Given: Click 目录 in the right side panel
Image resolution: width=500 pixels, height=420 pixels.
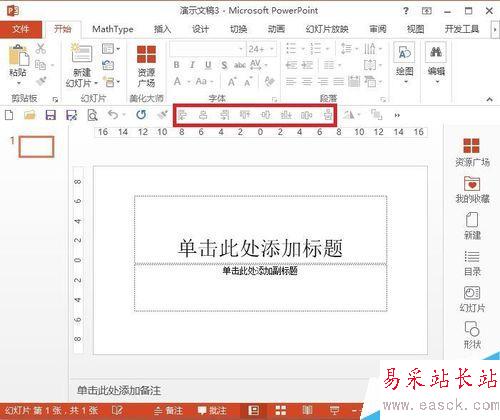Looking at the screenshot, I should click(x=472, y=263).
